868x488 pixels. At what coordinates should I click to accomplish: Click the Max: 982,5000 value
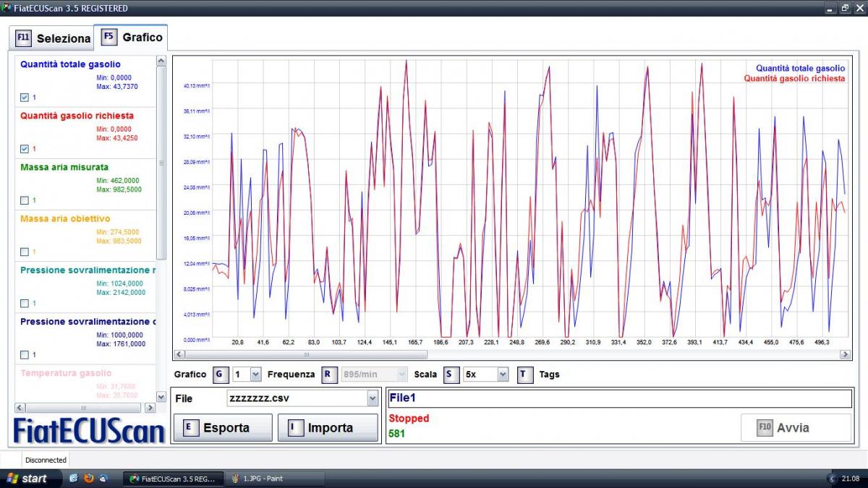pyautogui.click(x=119, y=189)
